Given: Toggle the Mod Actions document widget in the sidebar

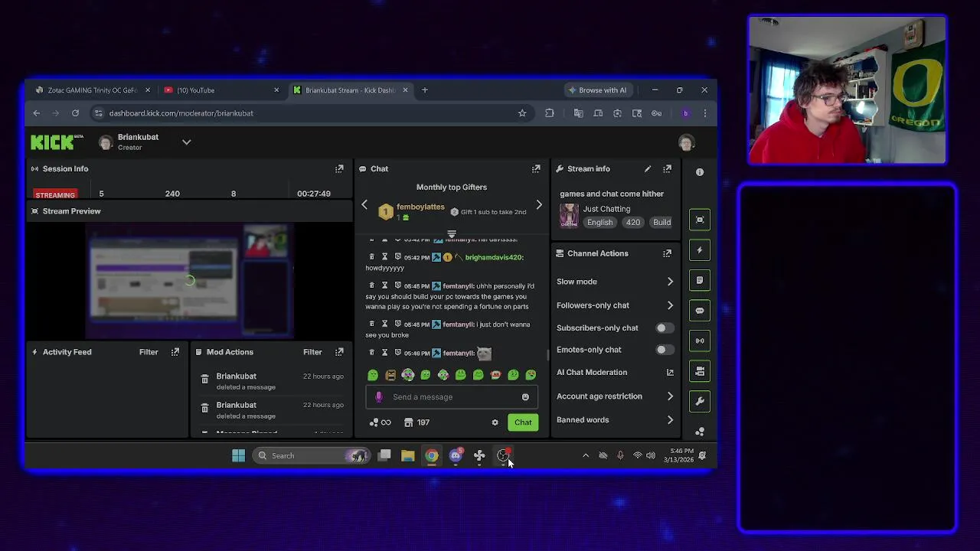Looking at the screenshot, I should [x=700, y=280].
